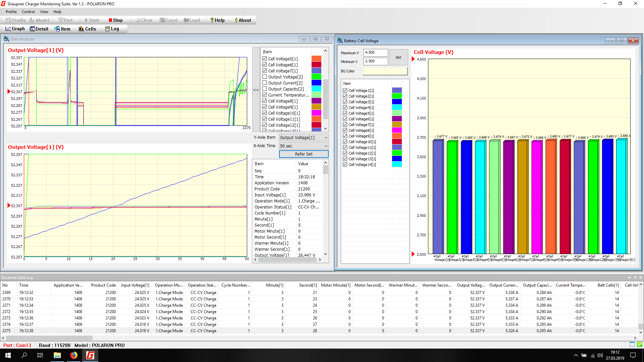Click the Set voltage button
Viewport: 644px width, 362px height.
[398, 57]
